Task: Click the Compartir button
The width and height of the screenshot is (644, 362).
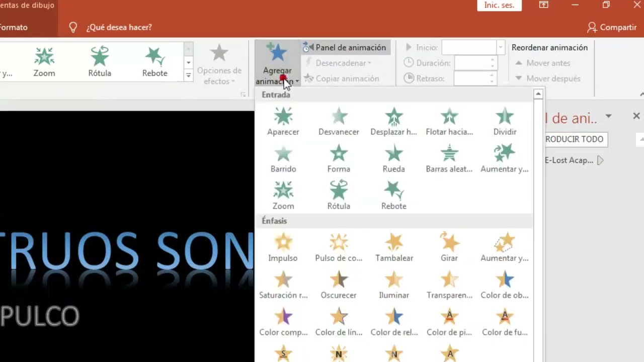Action: (612, 27)
